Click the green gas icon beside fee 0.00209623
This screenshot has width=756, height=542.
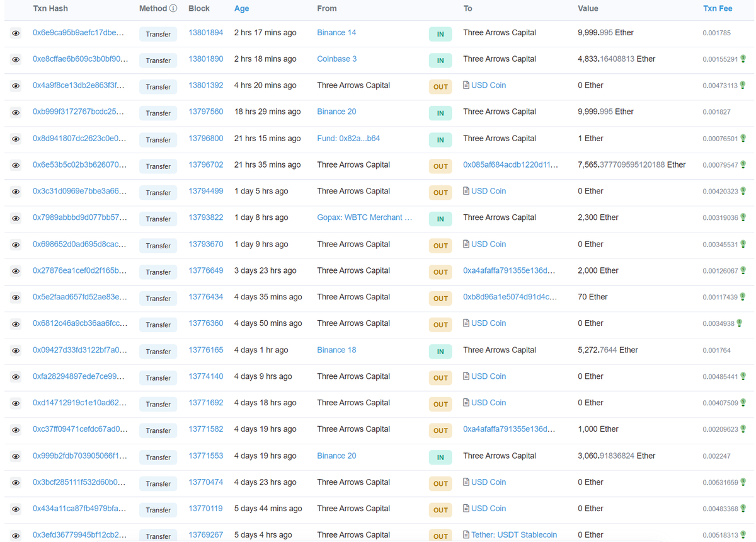[743, 429]
